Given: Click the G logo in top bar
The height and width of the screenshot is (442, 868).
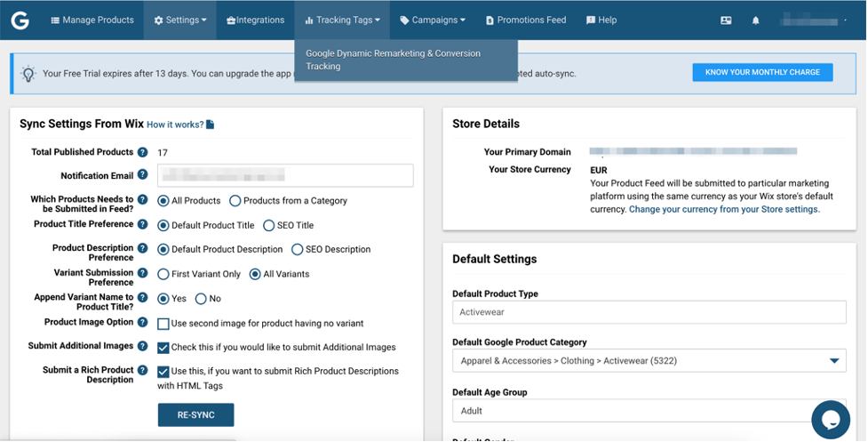Looking at the screenshot, I should 20,20.
